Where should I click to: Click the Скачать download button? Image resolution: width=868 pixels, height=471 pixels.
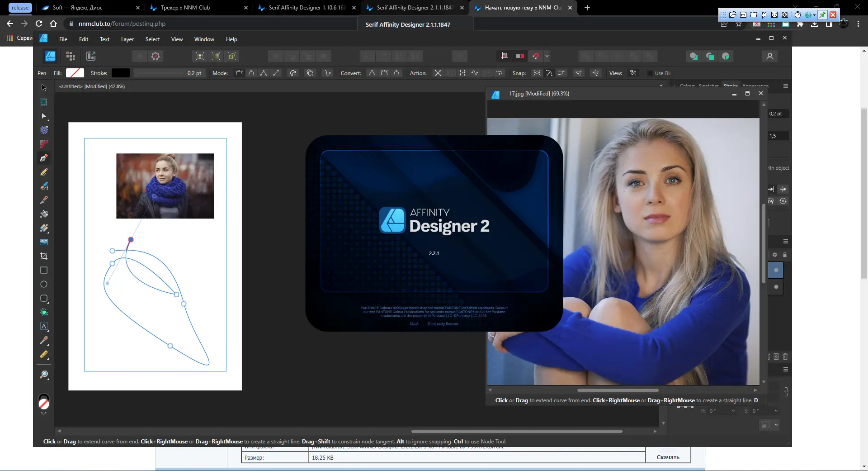click(668, 457)
